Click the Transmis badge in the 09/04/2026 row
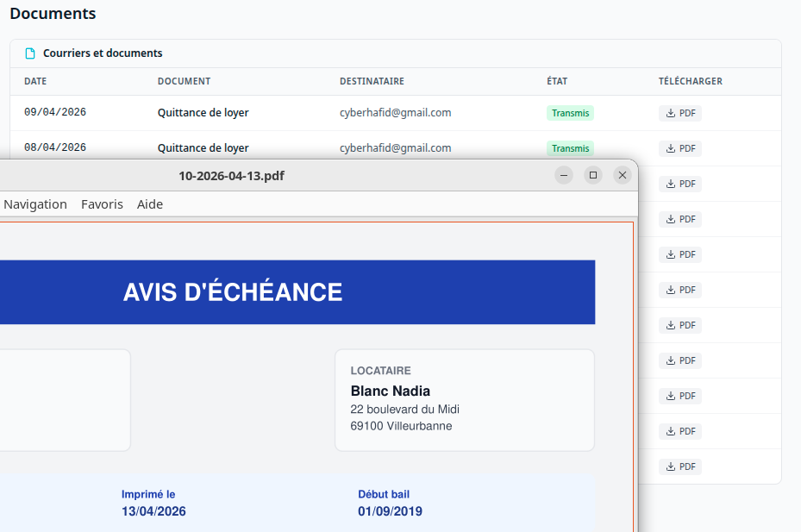The height and width of the screenshot is (532, 801). [570, 113]
